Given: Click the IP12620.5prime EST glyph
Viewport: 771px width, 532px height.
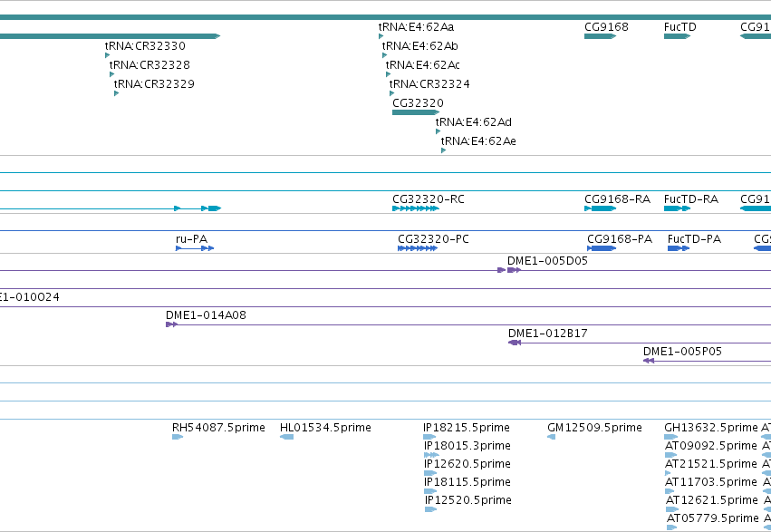Looking at the screenshot, I should pos(430,473).
